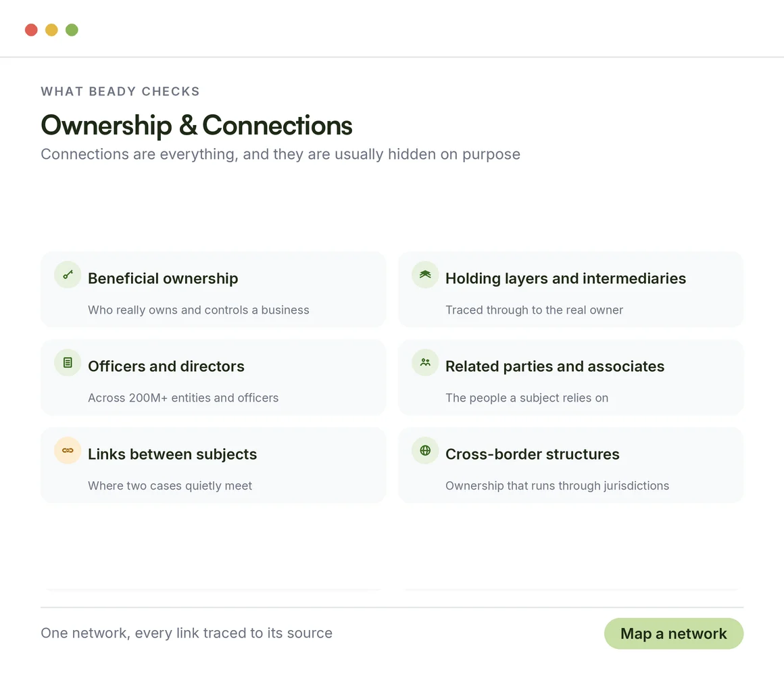This screenshot has height=676, width=784.
Task: Click the key icon beside Beneficial ownership
Action: tap(68, 274)
